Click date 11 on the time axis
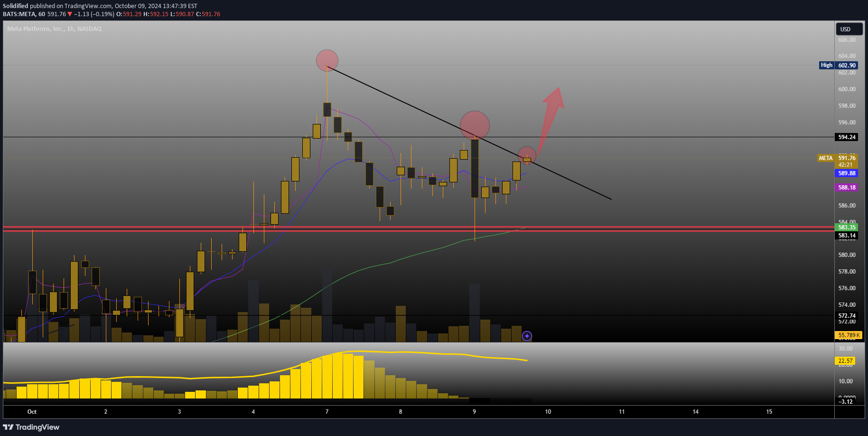 click(x=622, y=412)
